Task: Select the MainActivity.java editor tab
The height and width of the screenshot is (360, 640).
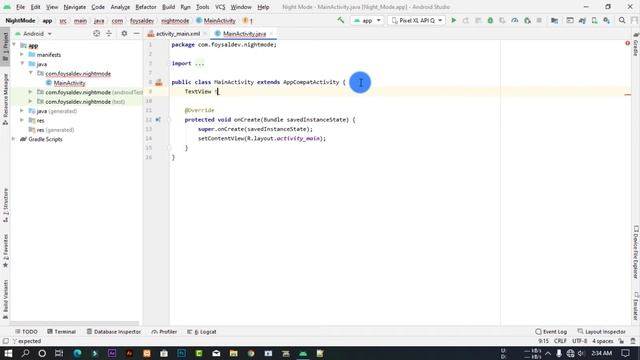Action: click(244, 34)
